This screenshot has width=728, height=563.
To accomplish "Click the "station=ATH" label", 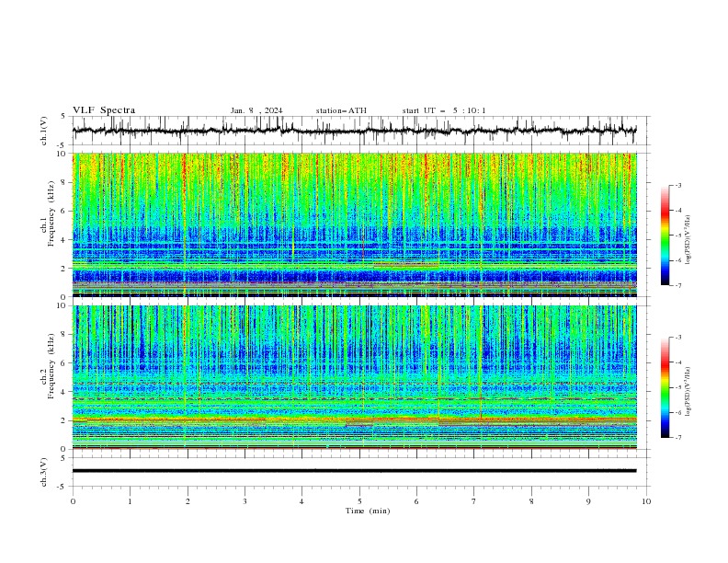I will point(341,110).
